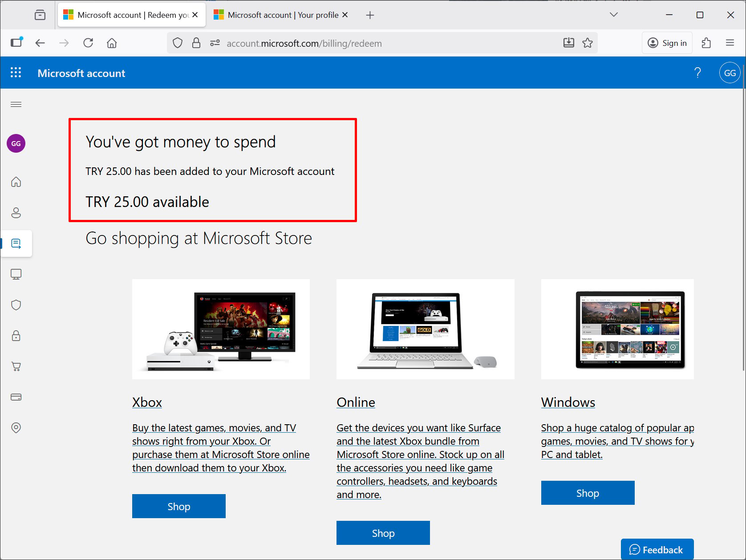Open a new browser tab

tap(370, 15)
